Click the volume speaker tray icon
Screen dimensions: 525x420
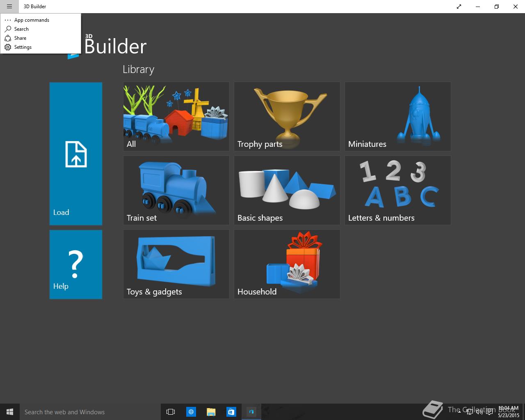(479, 412)
